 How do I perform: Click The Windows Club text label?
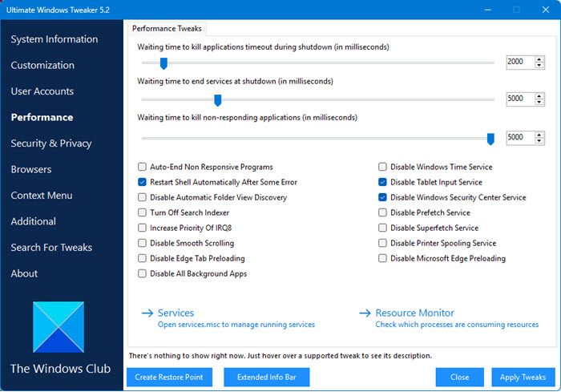tap(60, 369)
